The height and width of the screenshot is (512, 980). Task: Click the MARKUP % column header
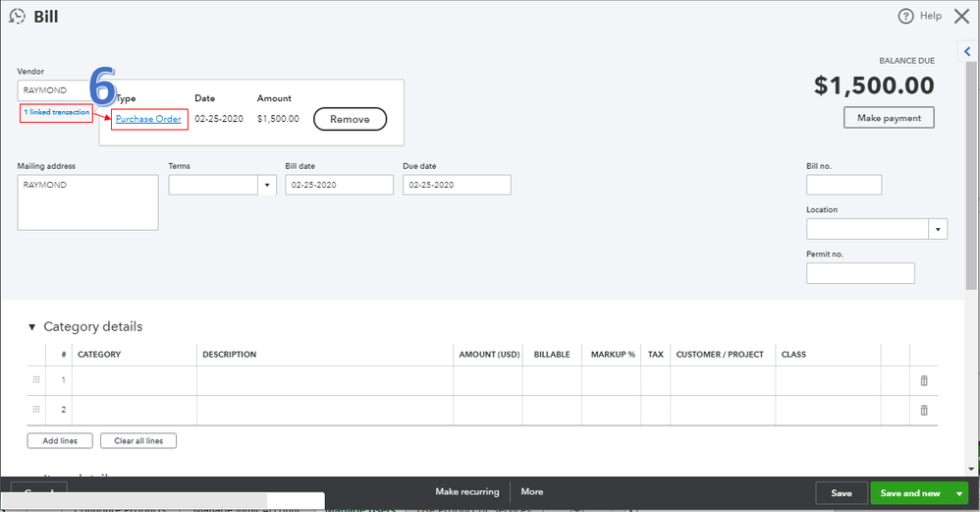[x=613, y=355]
